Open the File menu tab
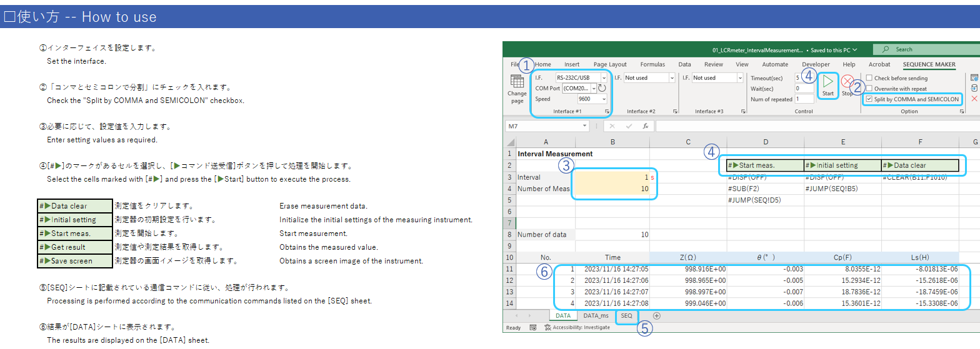The image size is (980, 349). pyautogui.click(x=515, y=64)
